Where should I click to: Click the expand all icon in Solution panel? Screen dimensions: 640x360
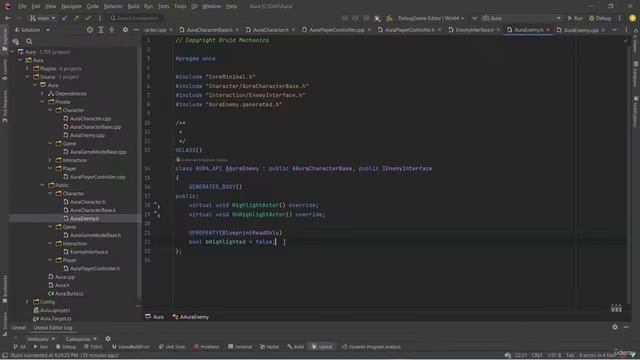pyautogui.click(x=101, y=30)
